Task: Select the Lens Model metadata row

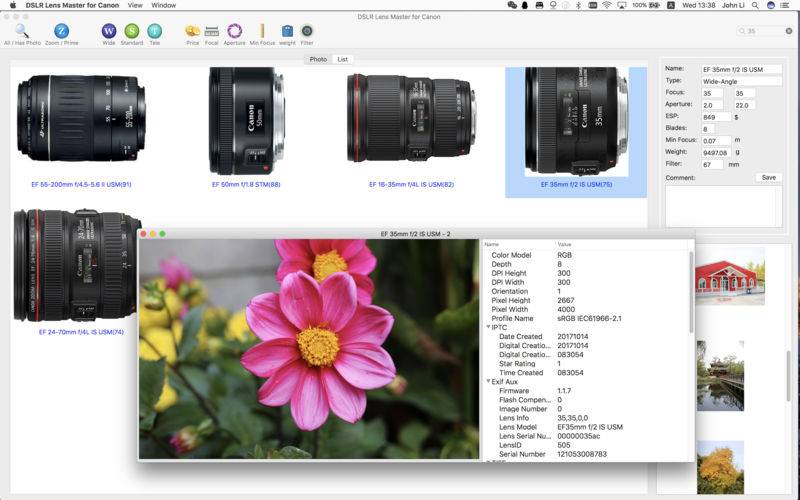Action: click(586, 427)
